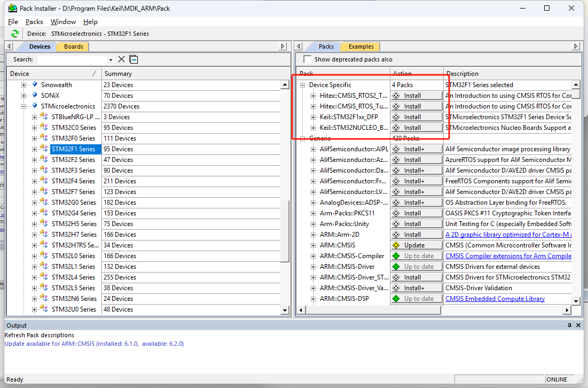This screenshot has height=388, width=588.
Task: Expand the Keil::STM32F1xx_DFP pack node
Action: (x=313, y=117)
